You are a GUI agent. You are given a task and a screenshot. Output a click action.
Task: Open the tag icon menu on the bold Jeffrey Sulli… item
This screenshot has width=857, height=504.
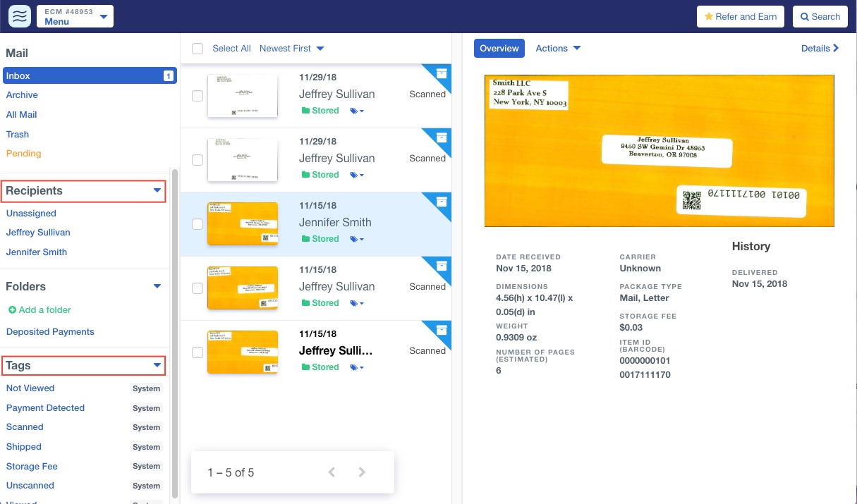pos(357,367)
